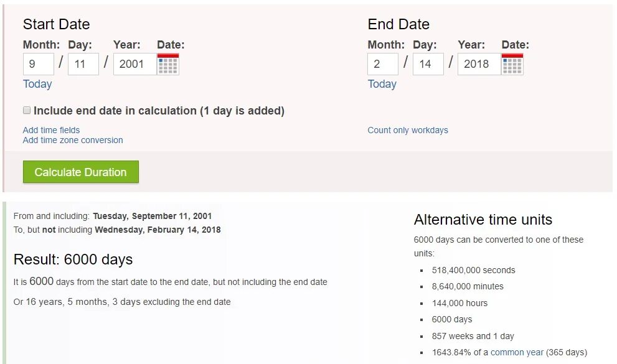Click the Alternative time units heading
This screenshot has width=617, height=364.
(x=483, y=220)
